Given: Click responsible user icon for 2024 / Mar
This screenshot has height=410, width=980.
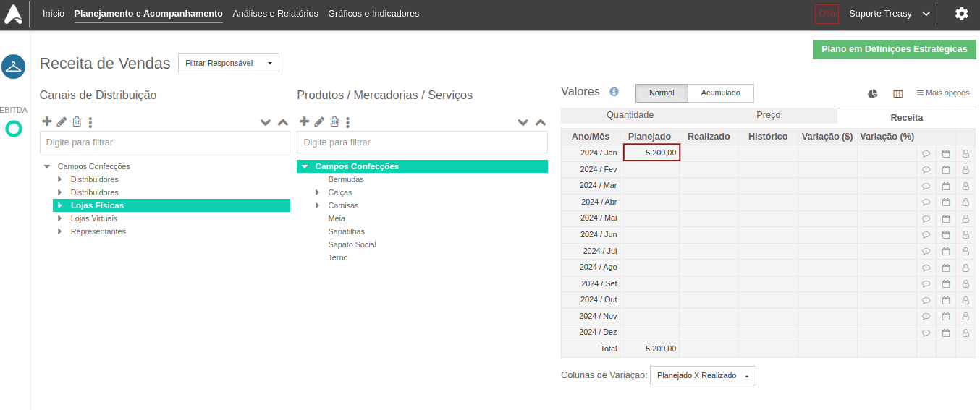Looking at the screenshot, I should (966, 186).
